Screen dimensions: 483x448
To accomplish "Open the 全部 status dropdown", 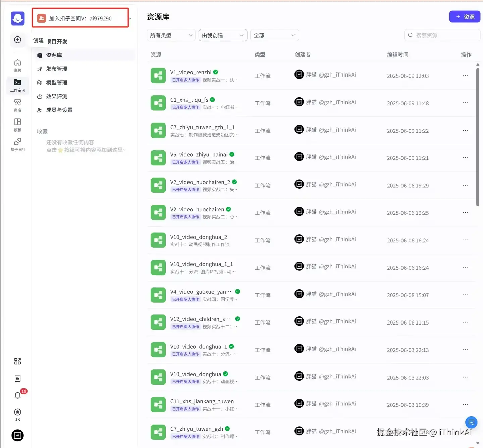I will pyautogui.click(x=274, y=35).
